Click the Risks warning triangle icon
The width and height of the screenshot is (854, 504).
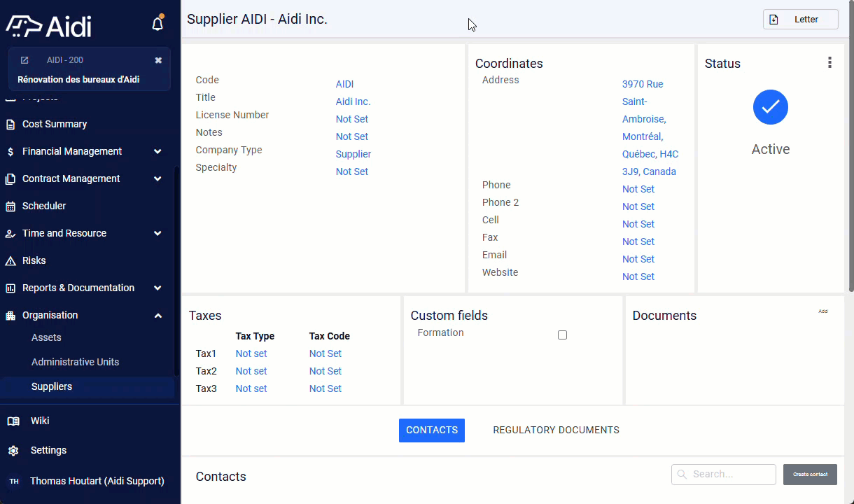click(x=10, y=261)
